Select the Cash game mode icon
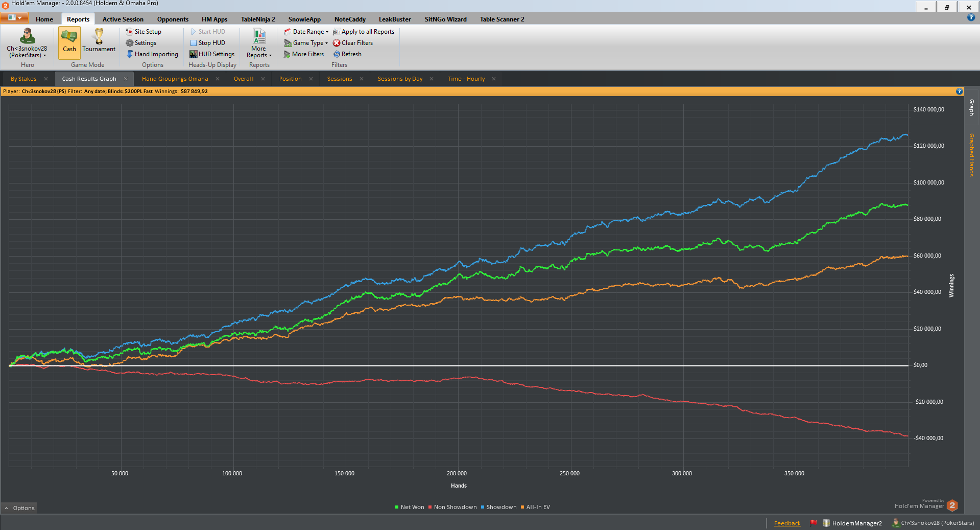This screenshot has width=980, height=530. coord(69,38)
